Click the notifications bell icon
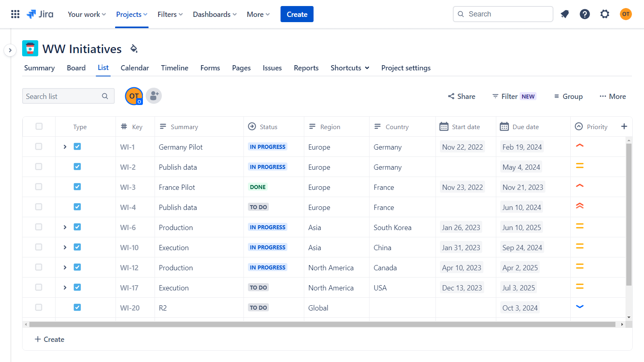The image size is (644, 362). pos(565,14)
